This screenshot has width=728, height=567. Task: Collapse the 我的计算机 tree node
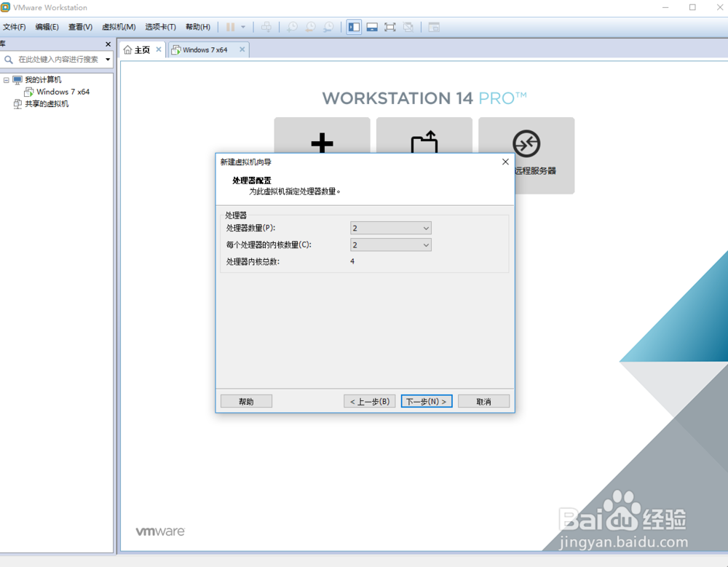pos(6,80)
